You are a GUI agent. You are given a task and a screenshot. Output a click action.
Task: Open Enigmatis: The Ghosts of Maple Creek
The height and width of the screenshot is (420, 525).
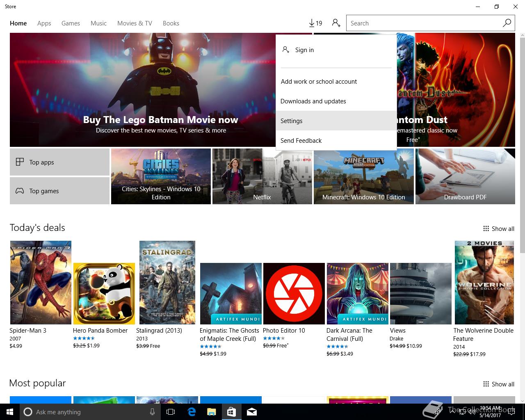click(x=231, y=294)
